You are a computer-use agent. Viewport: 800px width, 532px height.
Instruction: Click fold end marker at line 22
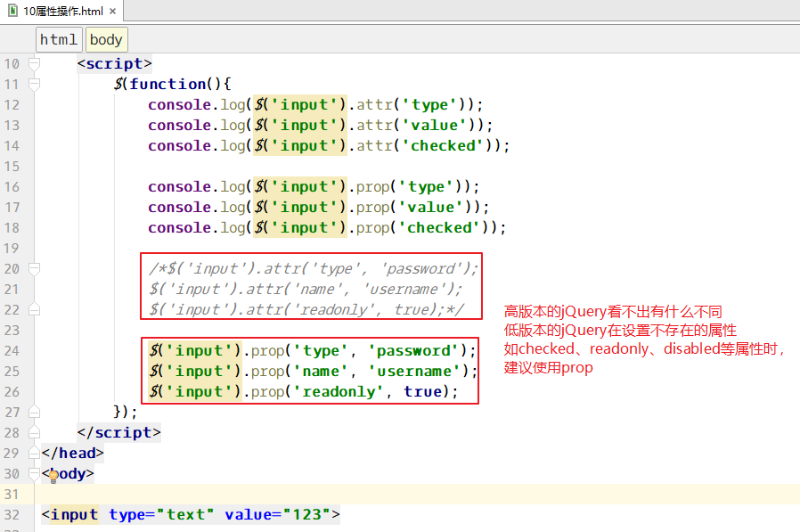coord(34,309)
